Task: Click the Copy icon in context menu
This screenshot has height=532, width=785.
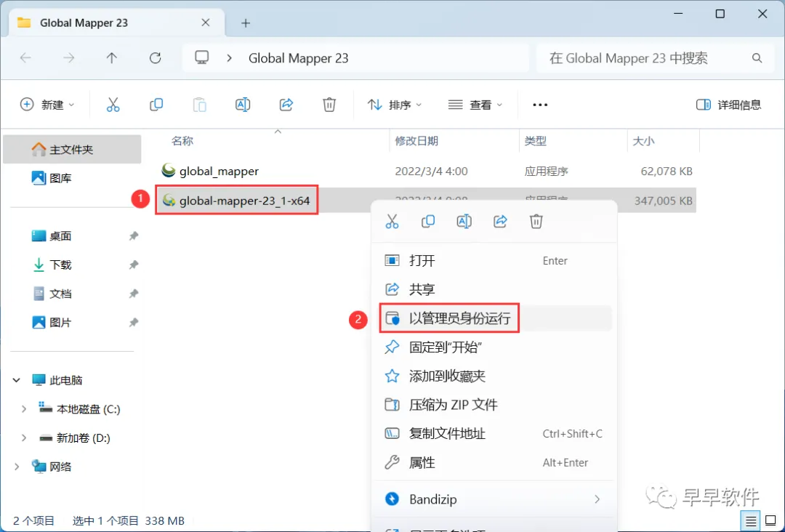Action: [428, 221]
